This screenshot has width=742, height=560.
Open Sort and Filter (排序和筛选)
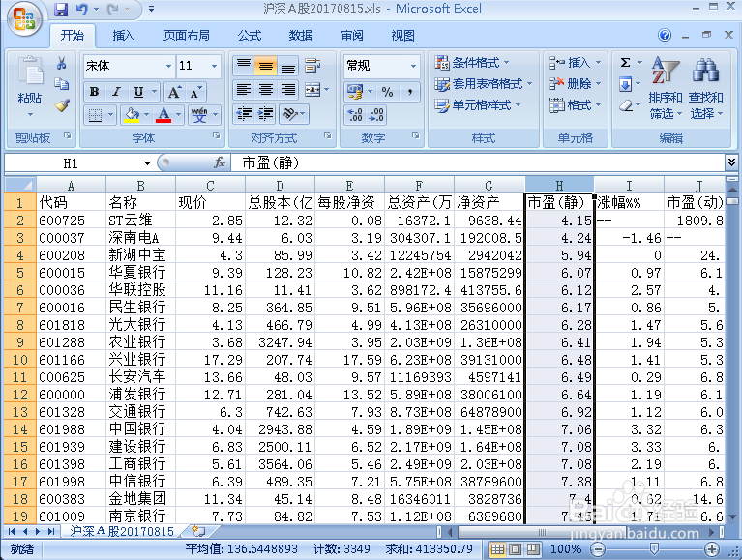coord(666,88)
